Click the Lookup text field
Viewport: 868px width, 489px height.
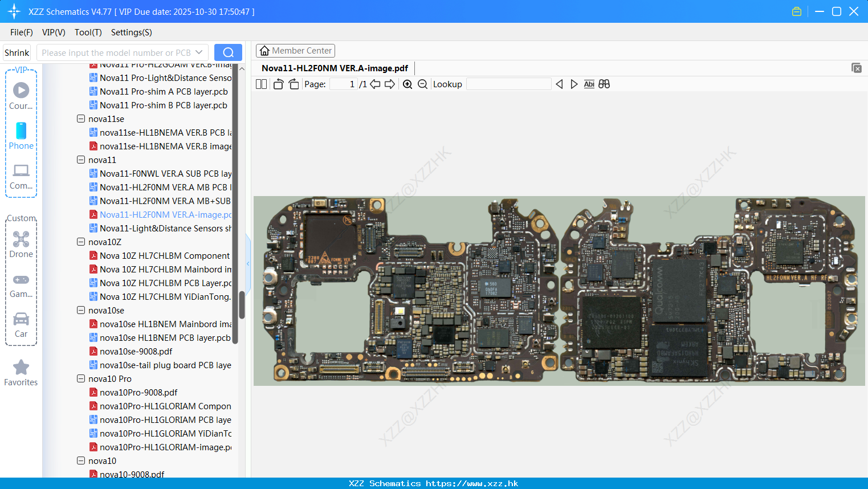(x=509, y=84)
